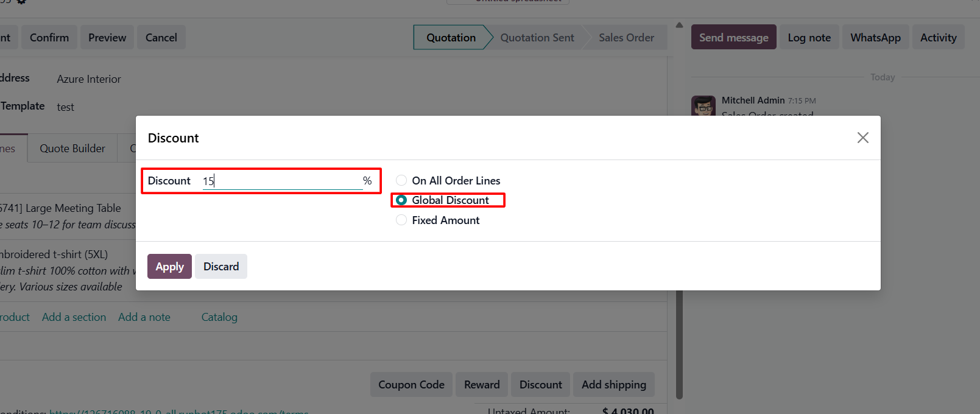Select the Sales Order status stage
Viewport: 980px width, 414px height.
tap(626, 38)
